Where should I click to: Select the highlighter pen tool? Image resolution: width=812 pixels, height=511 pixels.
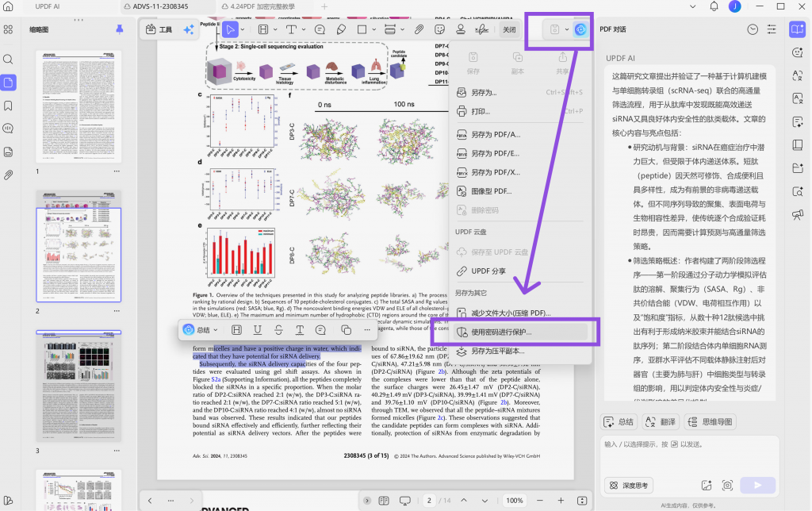click(341, 29)
